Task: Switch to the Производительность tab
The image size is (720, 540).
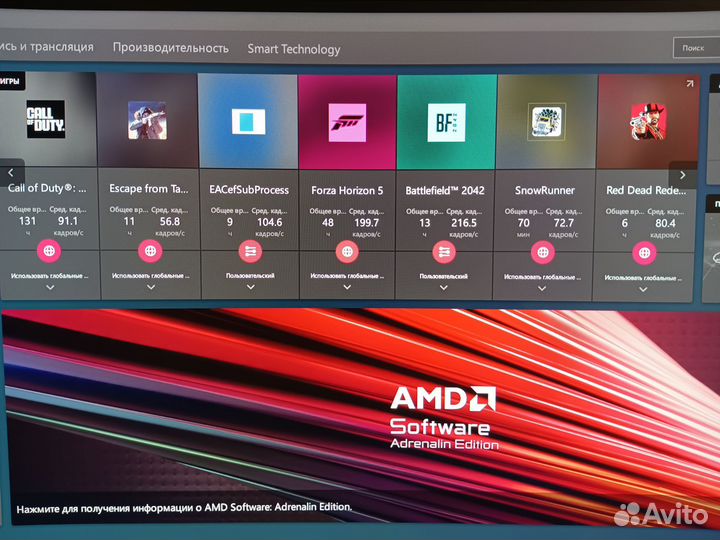Action: pos(170,48)
